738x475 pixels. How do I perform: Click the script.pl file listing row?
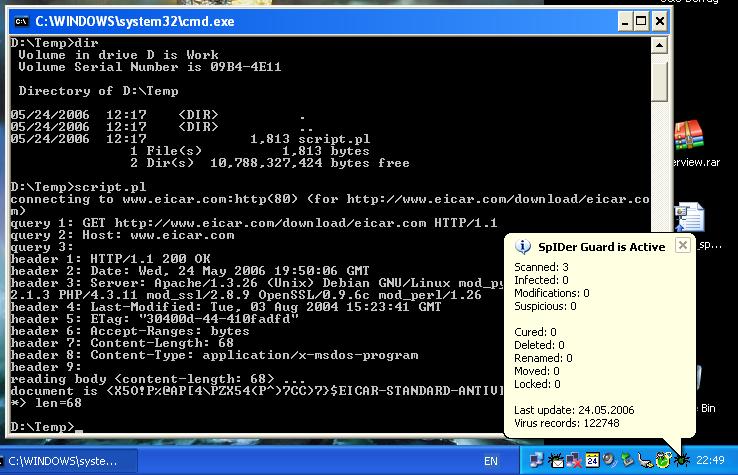click(x=190, y=139)
